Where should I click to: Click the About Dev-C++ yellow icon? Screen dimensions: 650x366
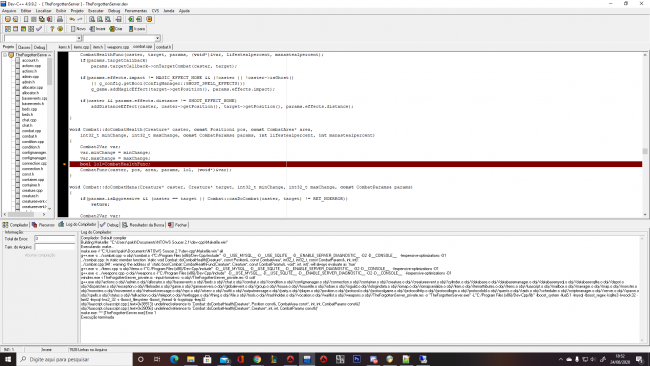tap(60, 29)
